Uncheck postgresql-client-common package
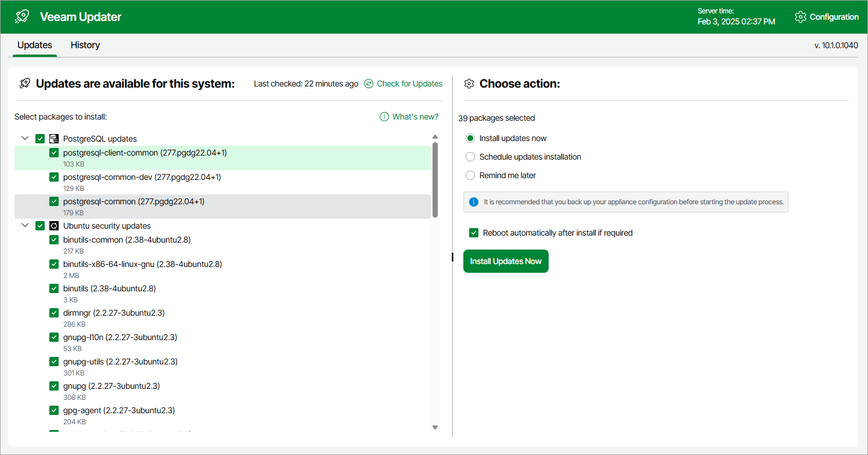868x455 pixels. 54,153
